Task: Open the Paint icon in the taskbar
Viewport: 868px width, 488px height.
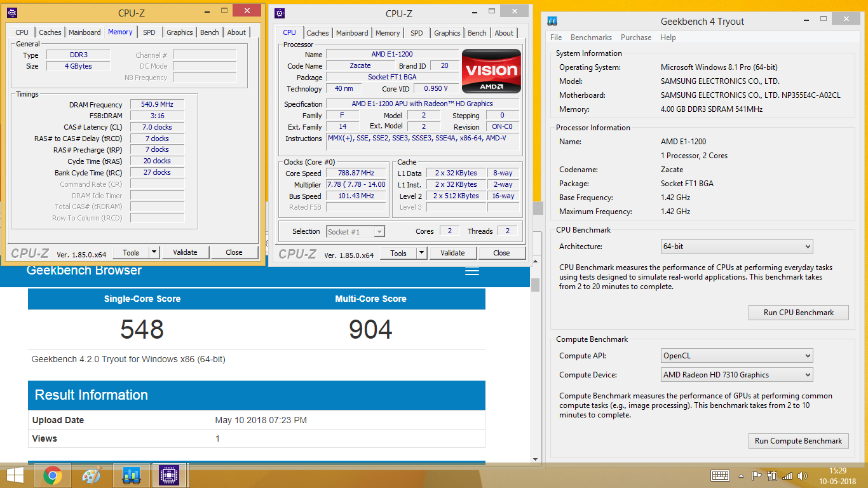Action: tap(92, 475)
